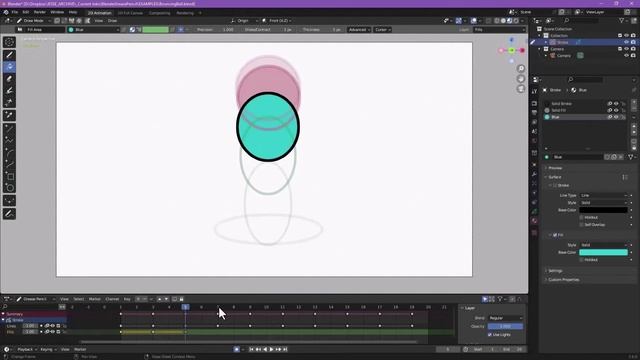The height and width of the screenshot is (360, 640).
Task: Toggle the Fill checkbox in Surface panel
Action: click(555, 235)
